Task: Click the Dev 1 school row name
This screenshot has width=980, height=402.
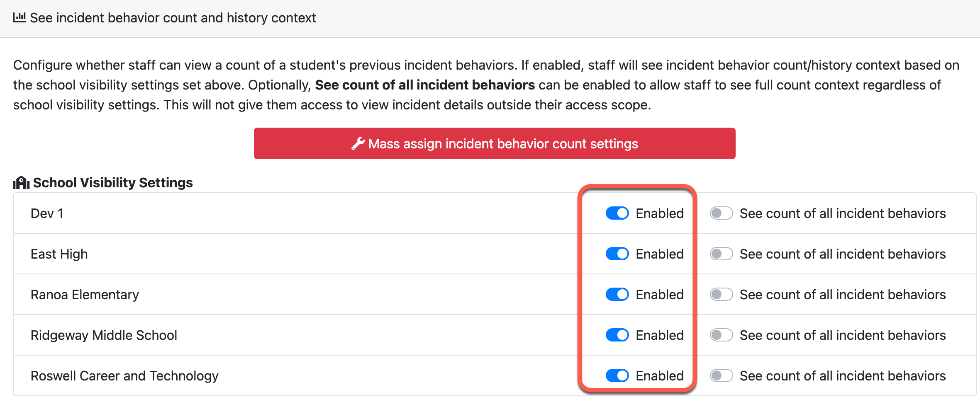Action: [47, 213]
